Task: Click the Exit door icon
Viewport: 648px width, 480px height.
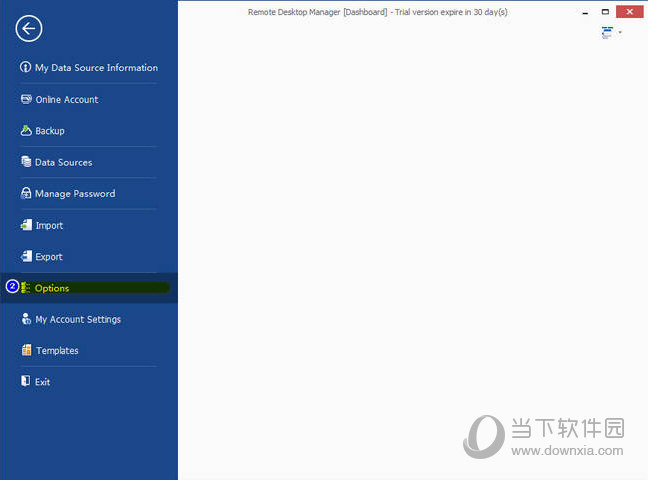Action: click(x=25, y=381)
